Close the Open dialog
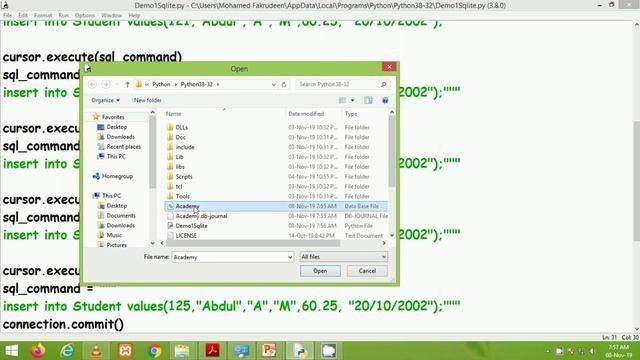 point(389,67)
